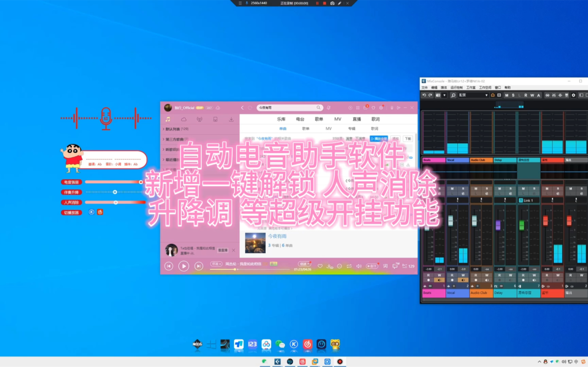Open the 帮助 menu in MixConsole
The height and width of the screenshot is (367, 588).
pos(508,88)
